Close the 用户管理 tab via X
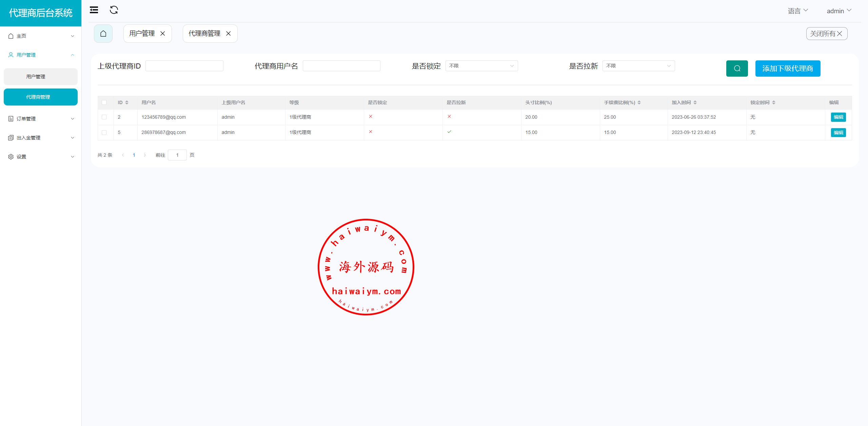868x426 pixels. click(163, 34)
